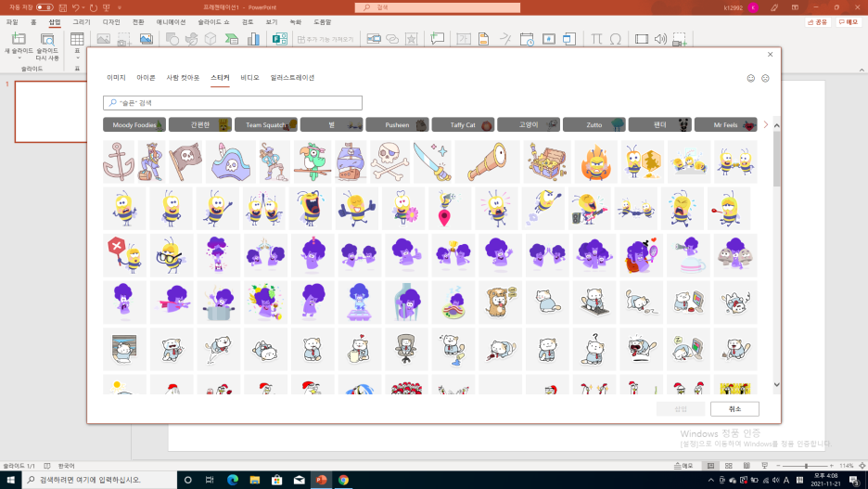The width and height of the screenshot is (868, 489).
Task: Click the 새 슬라이드 icon
Action: click(19, 39)
